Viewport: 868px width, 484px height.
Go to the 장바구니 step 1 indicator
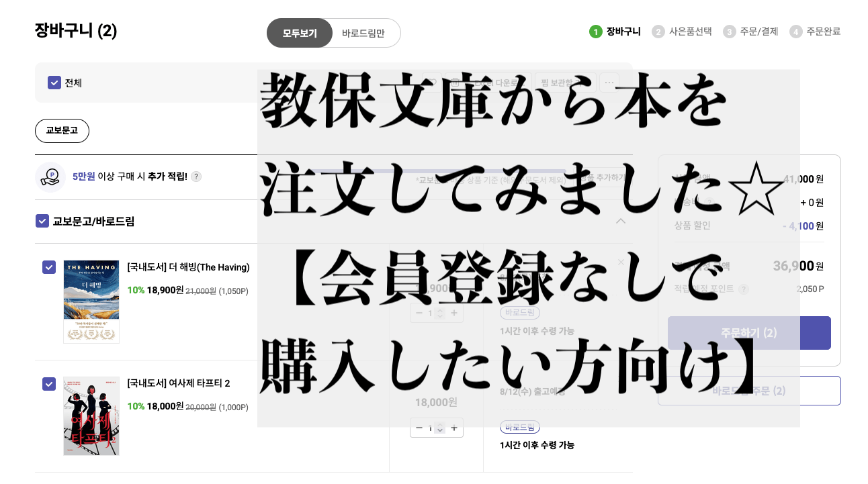click(615, 32)
